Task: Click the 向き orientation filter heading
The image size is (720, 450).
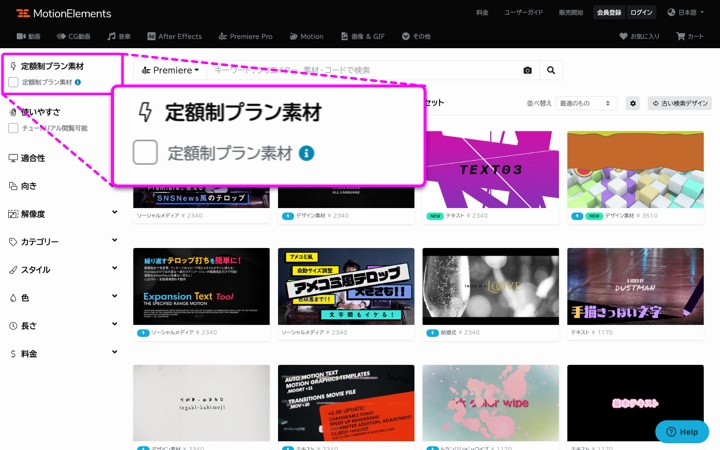Action: coord(29,186)
